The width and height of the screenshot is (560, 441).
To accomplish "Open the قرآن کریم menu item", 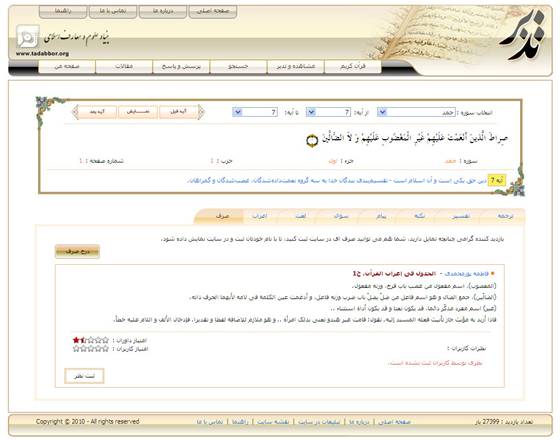I will pos(353,67).
